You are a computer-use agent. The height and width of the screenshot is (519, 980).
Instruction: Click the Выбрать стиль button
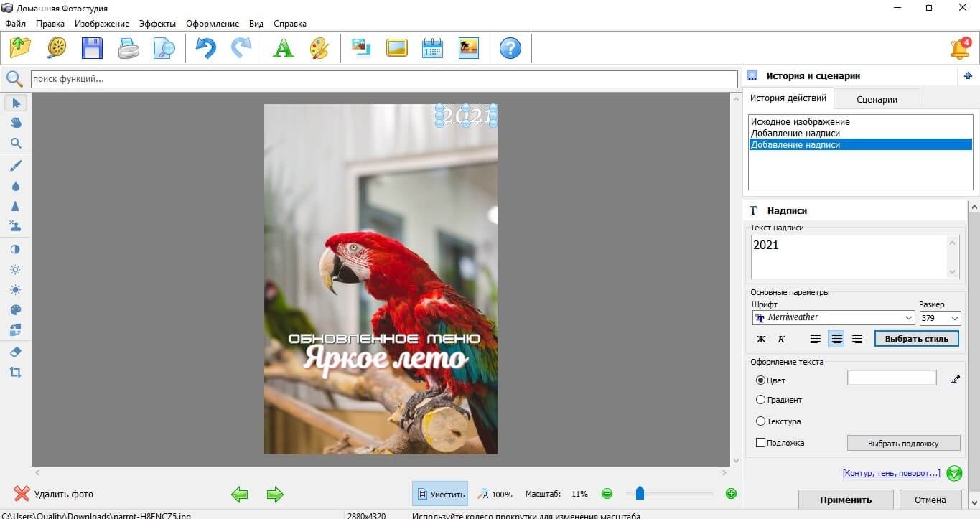(x=916, y=339)
